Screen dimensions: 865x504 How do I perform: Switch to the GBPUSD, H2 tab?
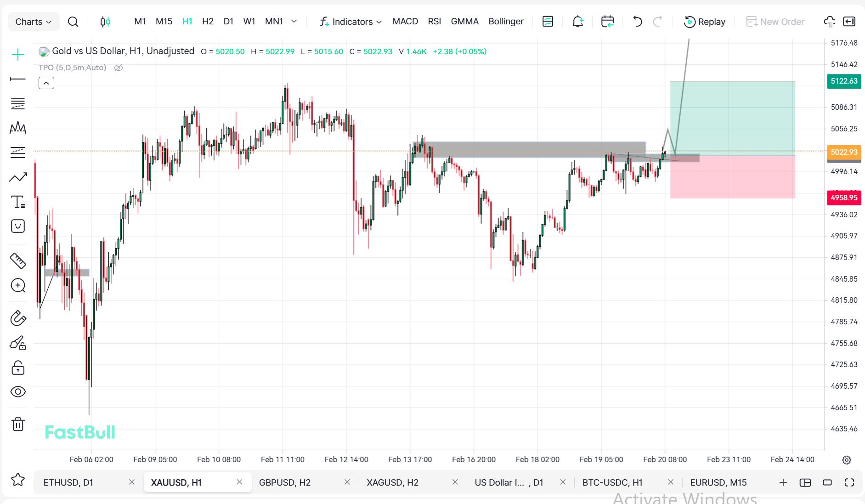[285, 482]
